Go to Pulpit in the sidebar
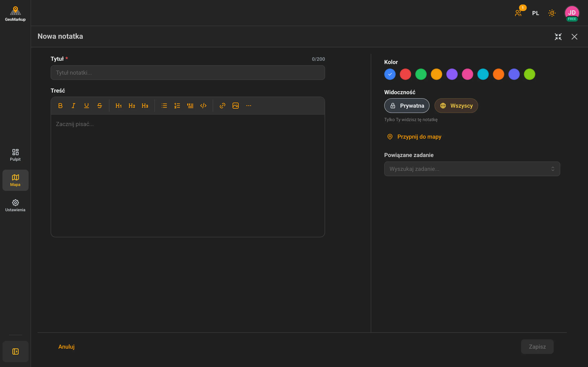Viewport: 588px width, 367px height. (15, 155)
